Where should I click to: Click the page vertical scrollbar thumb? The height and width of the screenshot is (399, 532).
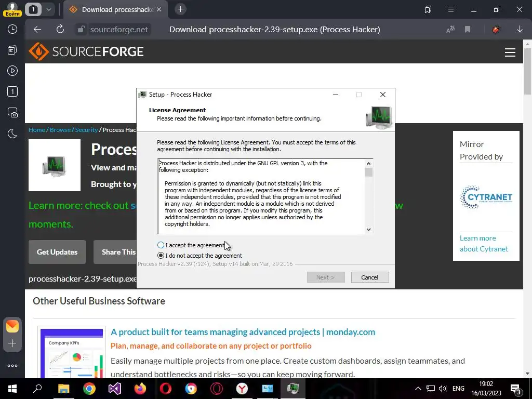click(527, 71)
